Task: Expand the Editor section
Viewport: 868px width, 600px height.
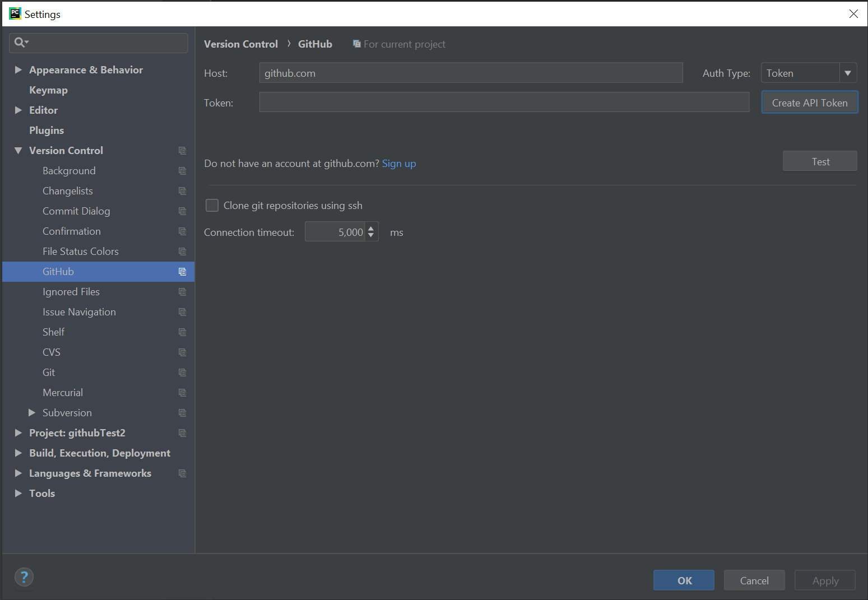Action: pos(18,110)
